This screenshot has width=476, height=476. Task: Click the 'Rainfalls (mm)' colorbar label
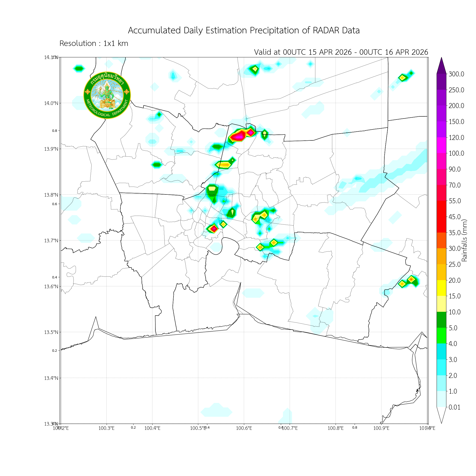coord(464,240)
